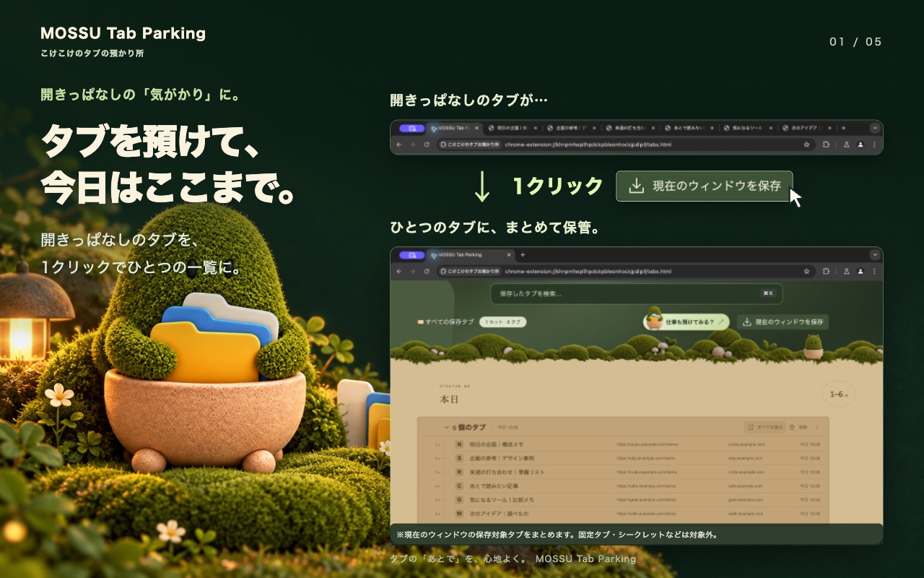Viewport: 924px width, 578px height.
Task: Click the 1セット・6タブ chip
Action: [x=503, y=322]
